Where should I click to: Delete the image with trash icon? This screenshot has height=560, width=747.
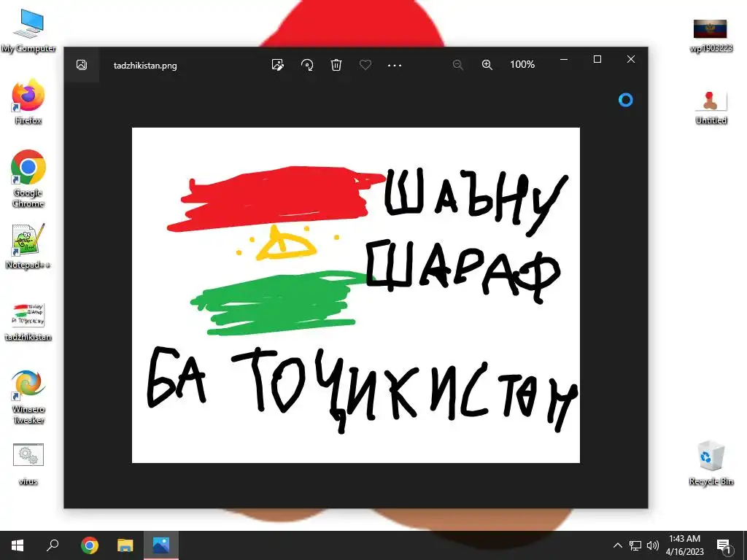[x=336, y=65]
